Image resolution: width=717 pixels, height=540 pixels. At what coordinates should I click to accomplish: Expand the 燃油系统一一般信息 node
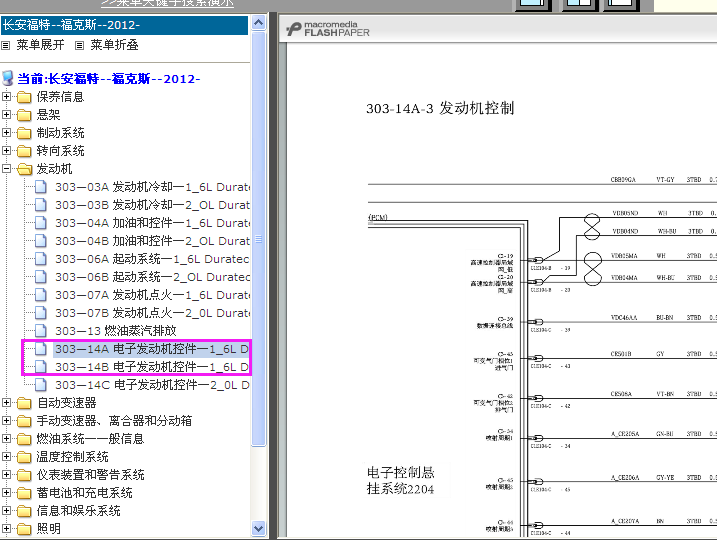pos(6,438)
